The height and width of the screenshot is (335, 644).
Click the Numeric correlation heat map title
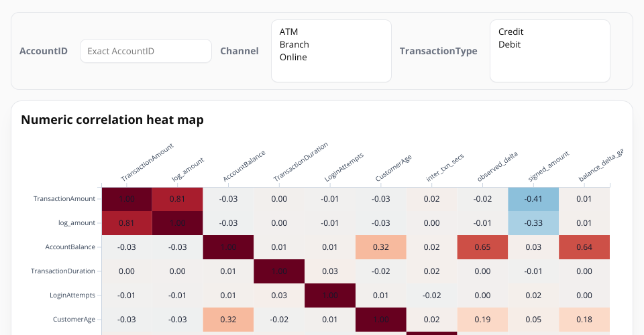coord(112,121)
